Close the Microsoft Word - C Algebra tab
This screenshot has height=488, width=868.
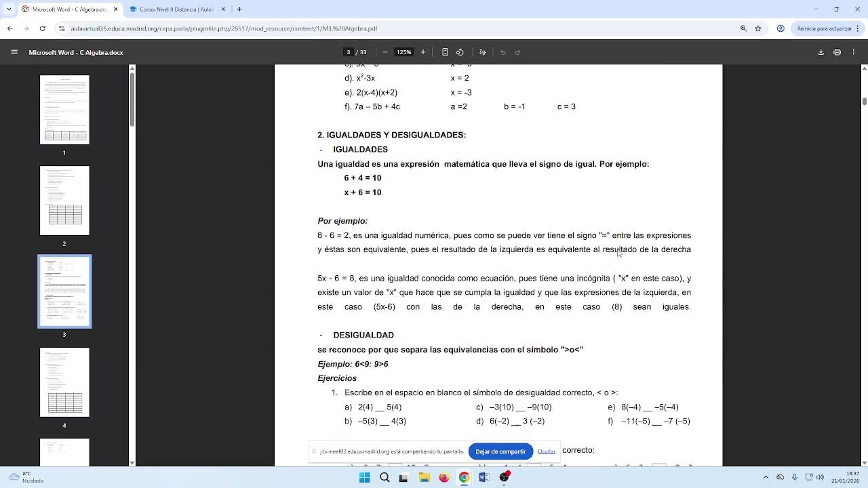coord(115,9)
